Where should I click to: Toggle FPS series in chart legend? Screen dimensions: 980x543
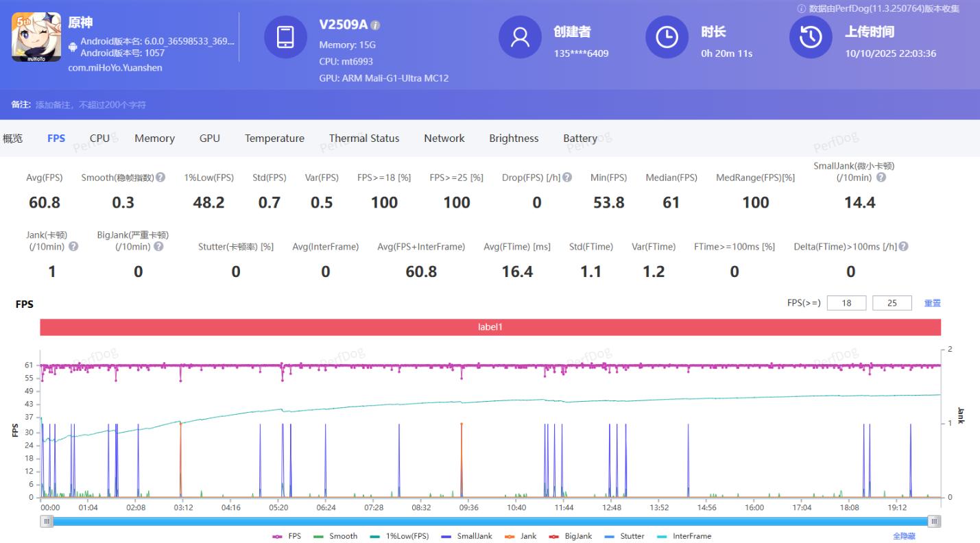tap(287, 536)
